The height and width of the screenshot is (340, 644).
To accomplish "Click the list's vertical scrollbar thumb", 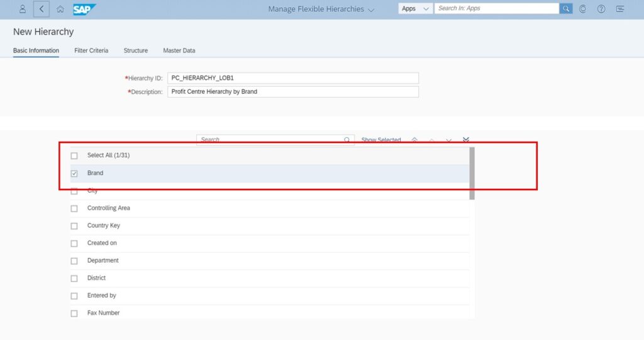I will pos(472,173).
